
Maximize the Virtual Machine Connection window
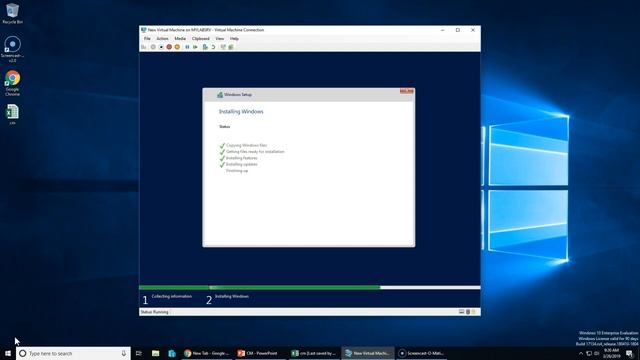(x=458, y=30)
